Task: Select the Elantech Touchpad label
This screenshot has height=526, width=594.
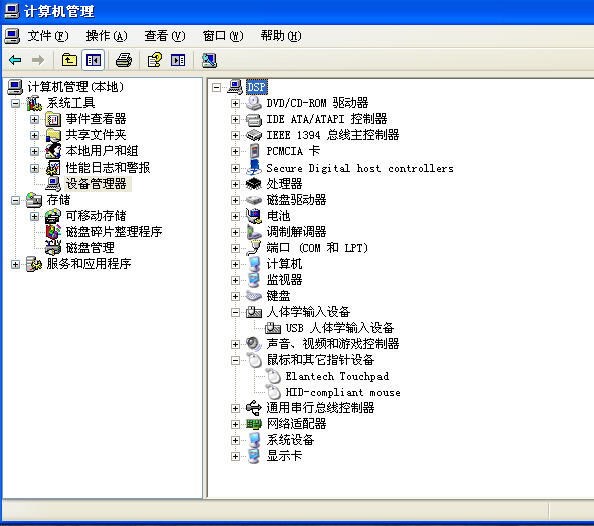Action: point(337,376)
